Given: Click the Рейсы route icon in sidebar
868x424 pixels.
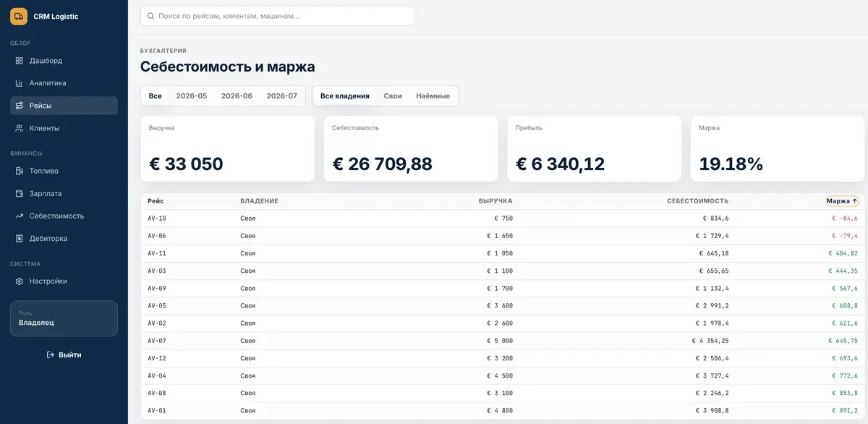Looking at the screenshot, I should (20, 106).
